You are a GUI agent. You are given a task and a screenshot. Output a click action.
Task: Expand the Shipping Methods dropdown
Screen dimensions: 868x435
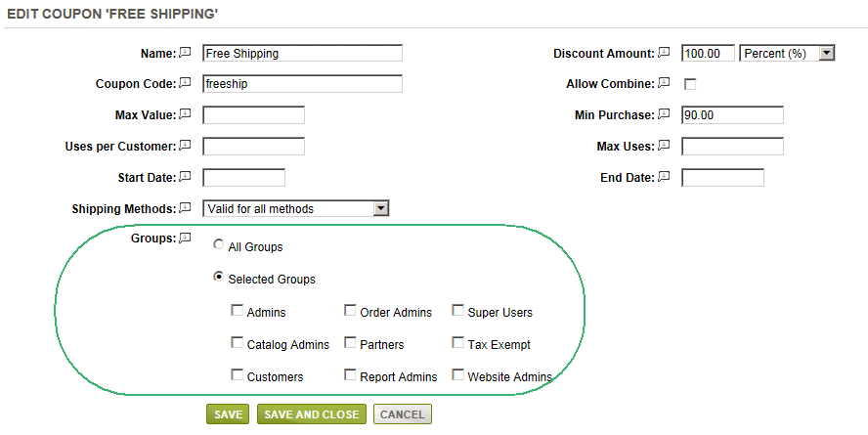pyautogui.click(x=295, y=208)
